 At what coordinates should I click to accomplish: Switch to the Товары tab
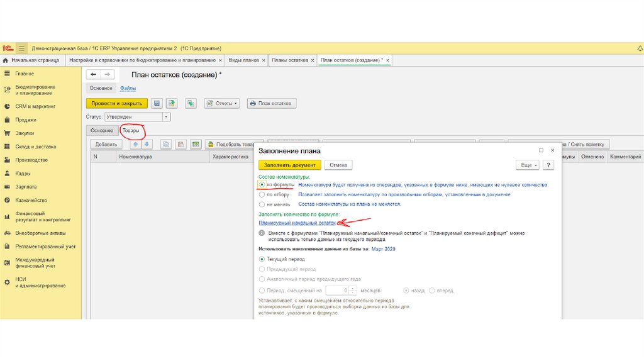pos(131,130)
